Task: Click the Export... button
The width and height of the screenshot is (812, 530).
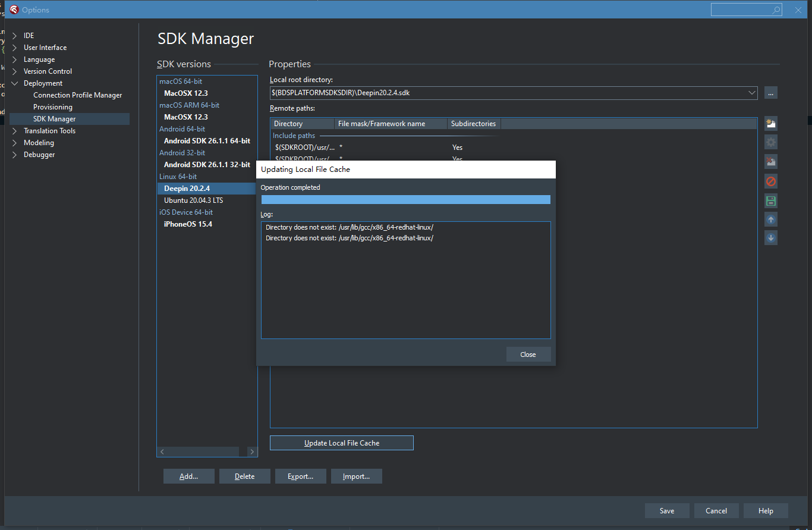Action: tap(301, 476)
